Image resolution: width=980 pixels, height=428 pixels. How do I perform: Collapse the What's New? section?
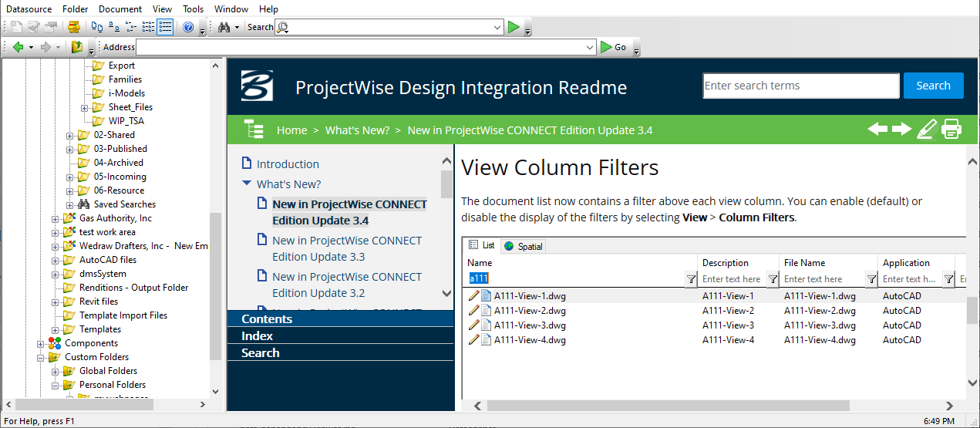(246, 184)
